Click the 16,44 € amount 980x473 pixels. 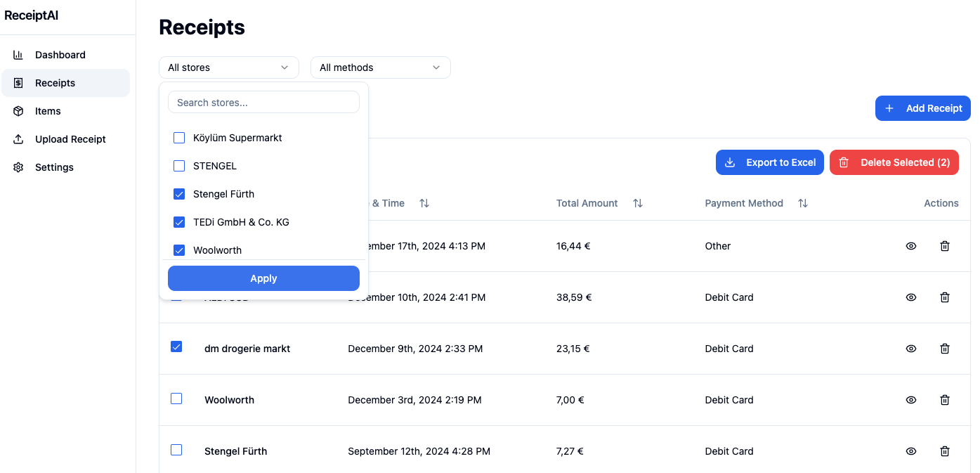tap(573, 246)
